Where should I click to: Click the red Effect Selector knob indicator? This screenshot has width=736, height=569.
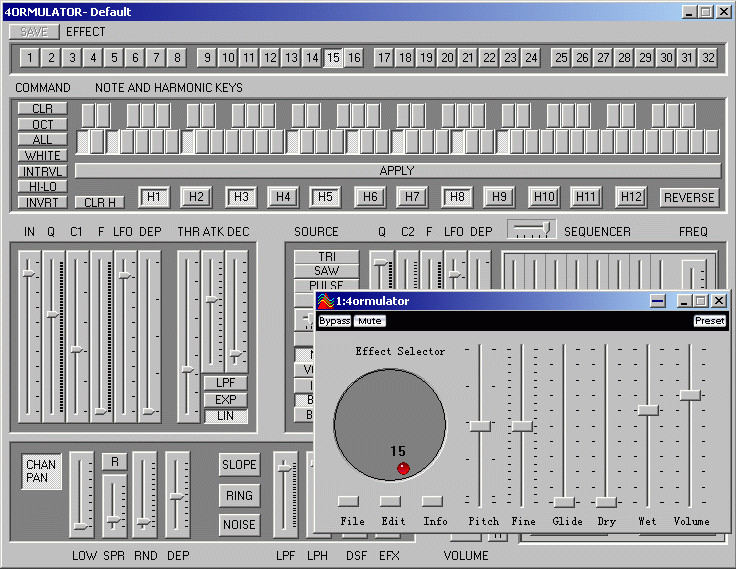click(x=403, y=468)
